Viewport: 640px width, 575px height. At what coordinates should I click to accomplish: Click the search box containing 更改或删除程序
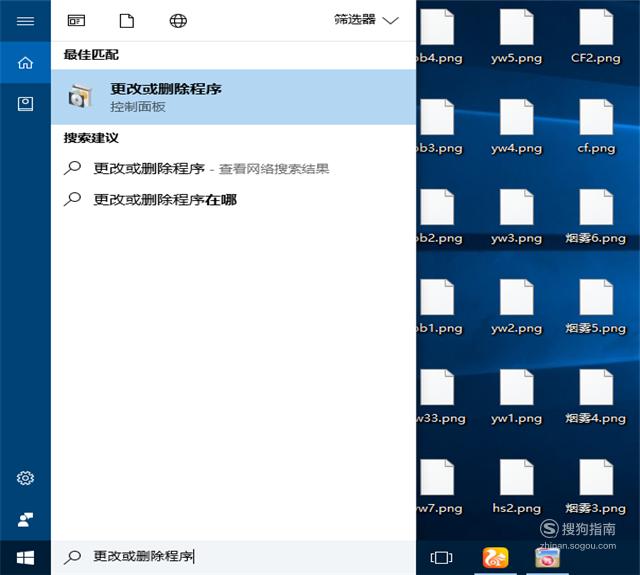(x=233, y=557)
